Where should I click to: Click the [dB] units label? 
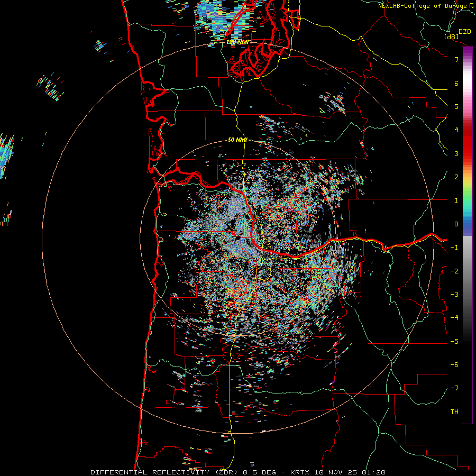click(452, 36)
